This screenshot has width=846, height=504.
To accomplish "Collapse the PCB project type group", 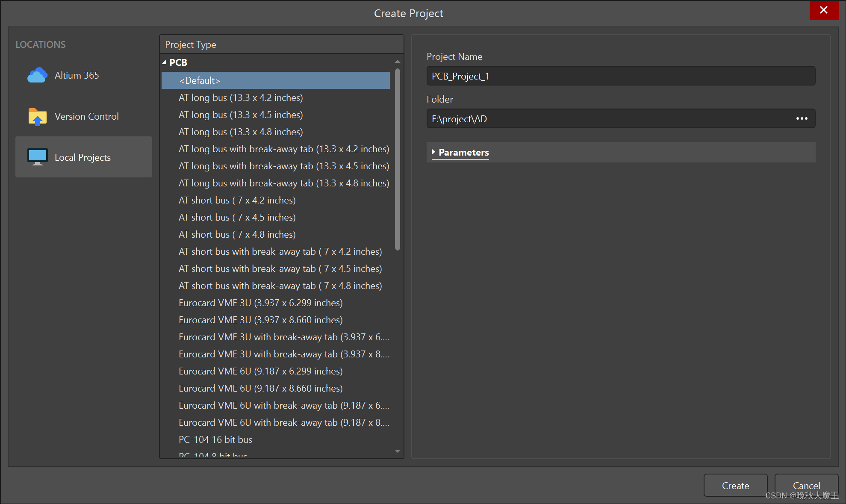I will tap(164, 62).
